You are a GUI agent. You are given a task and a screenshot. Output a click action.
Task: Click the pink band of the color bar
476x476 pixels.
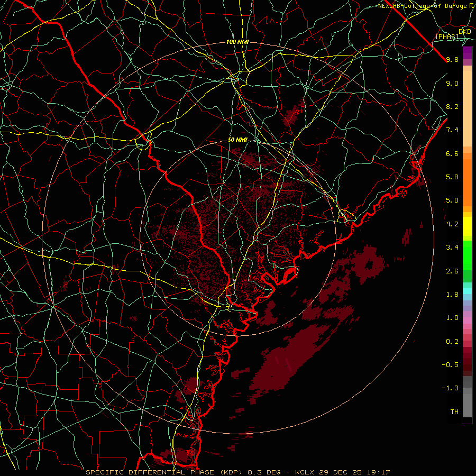(467, 321)
